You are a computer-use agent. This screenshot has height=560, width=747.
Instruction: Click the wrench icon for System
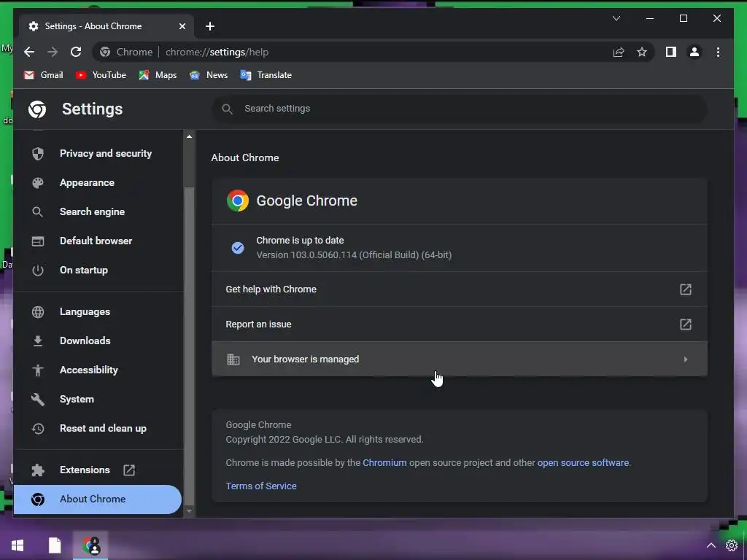(38, 399)
